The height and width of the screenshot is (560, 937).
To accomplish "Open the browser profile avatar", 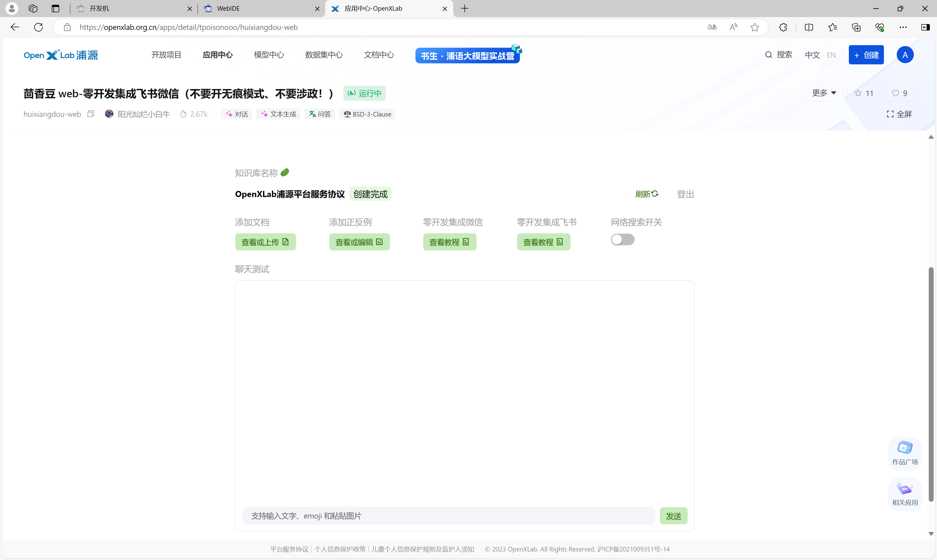I will click(x=12, y=8).
